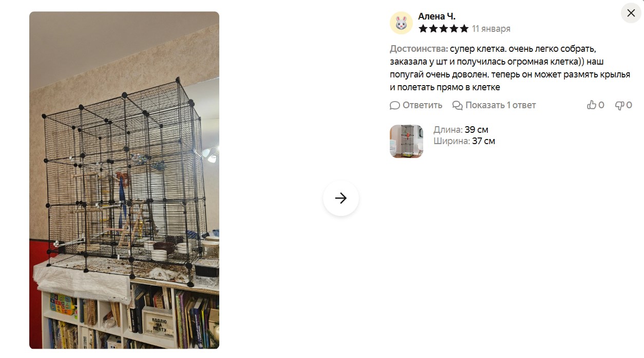Open the bunny avatar of the reviewer

pyautogui.click(x=401, y=23)
